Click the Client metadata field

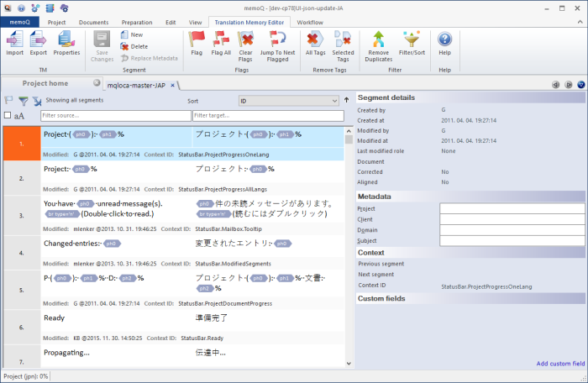[x=512, y=219]
